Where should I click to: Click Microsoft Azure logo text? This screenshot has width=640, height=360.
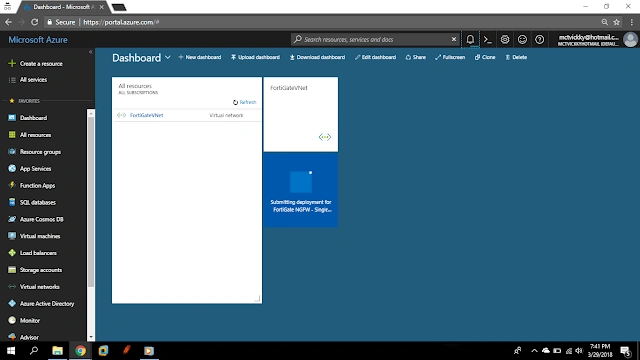coord(38,40)
